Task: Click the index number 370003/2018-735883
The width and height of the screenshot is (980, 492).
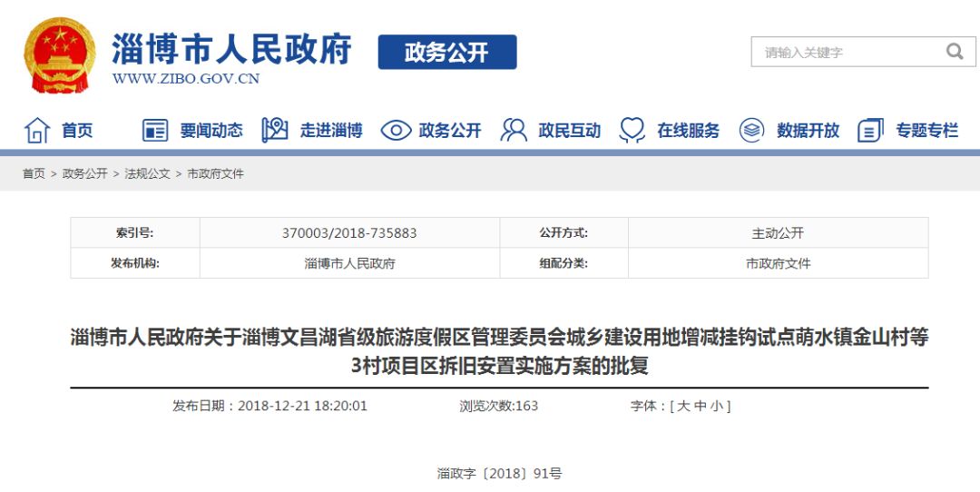Action: [x=349, y=233]
